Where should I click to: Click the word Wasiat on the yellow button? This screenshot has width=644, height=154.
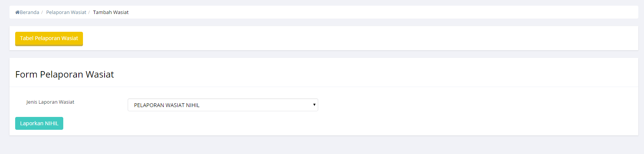point(70,39)
